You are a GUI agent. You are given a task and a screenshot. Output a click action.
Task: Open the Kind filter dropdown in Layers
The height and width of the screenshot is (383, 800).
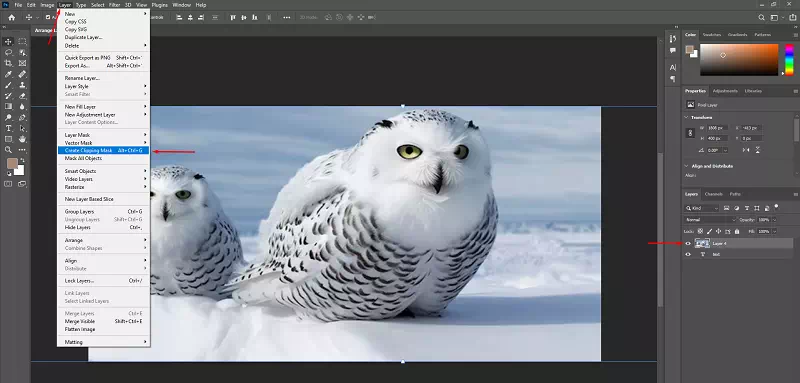[x=702, y=208]
